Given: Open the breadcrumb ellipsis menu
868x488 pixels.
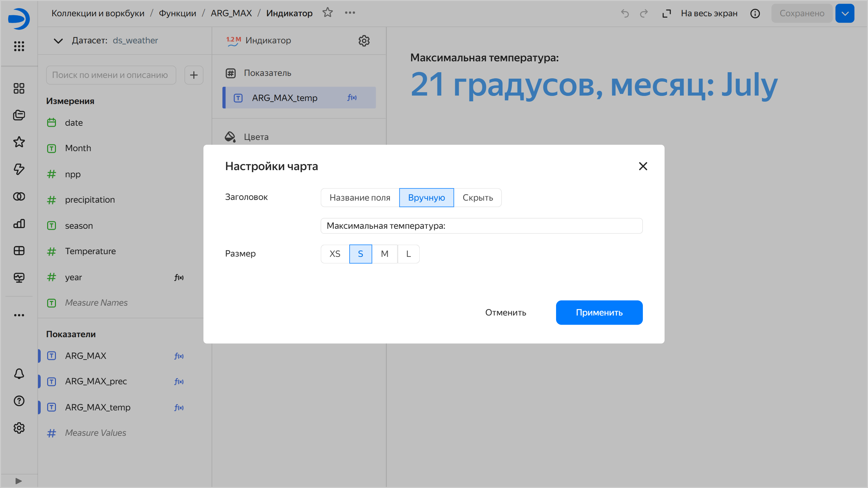Looking at the screenshot, I should pos(350,13).
